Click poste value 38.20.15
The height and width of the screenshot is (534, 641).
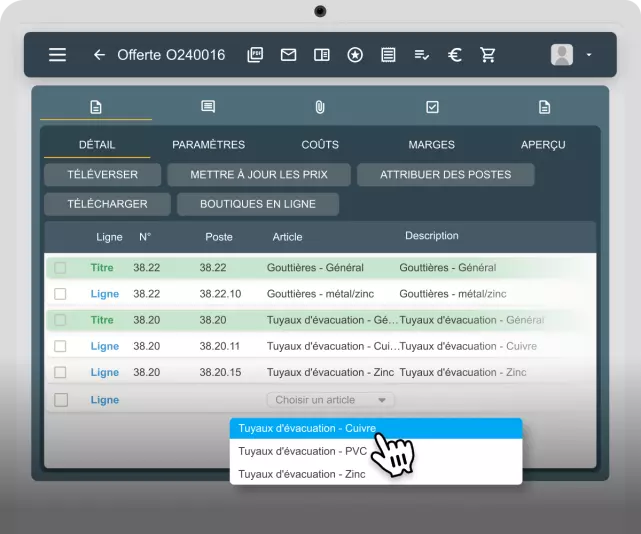[220, 372]
